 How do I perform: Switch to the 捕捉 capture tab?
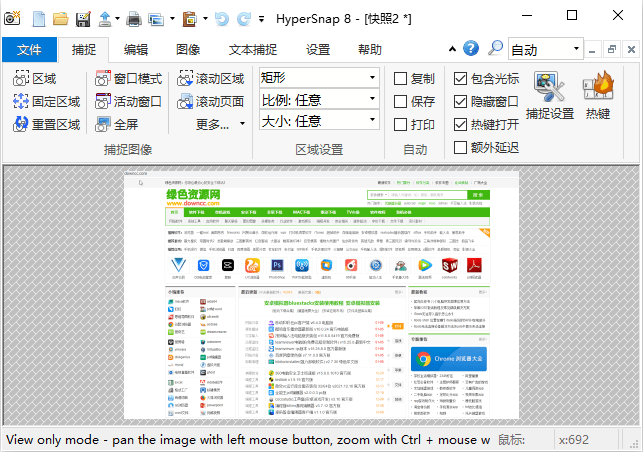(84, 50)
